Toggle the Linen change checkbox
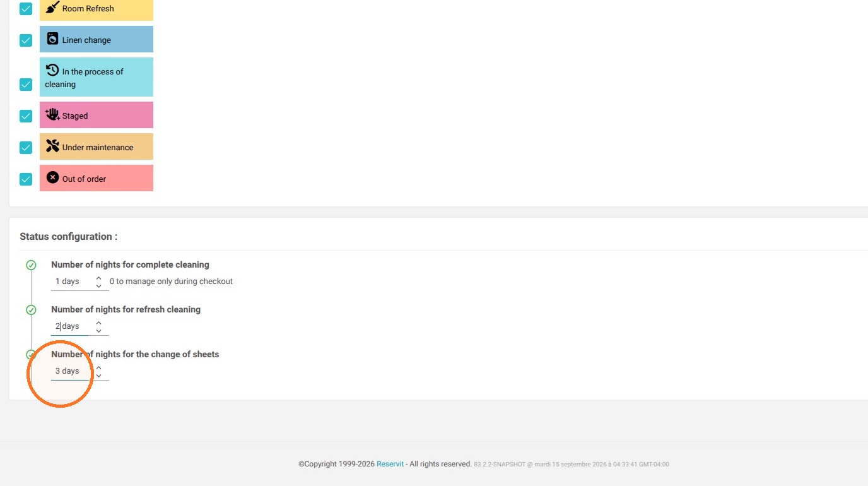The width and height of the screenshot is (868, 486). coord(26,40)
